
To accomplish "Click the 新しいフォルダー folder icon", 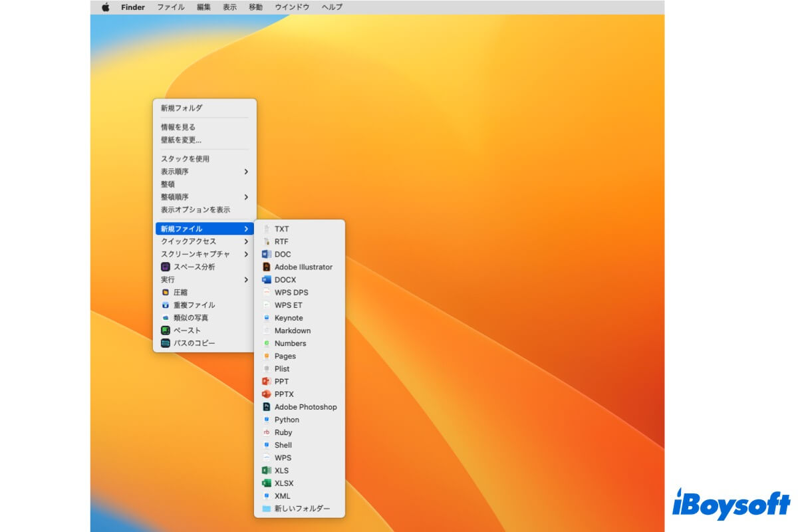I will [x=267, y=509].
